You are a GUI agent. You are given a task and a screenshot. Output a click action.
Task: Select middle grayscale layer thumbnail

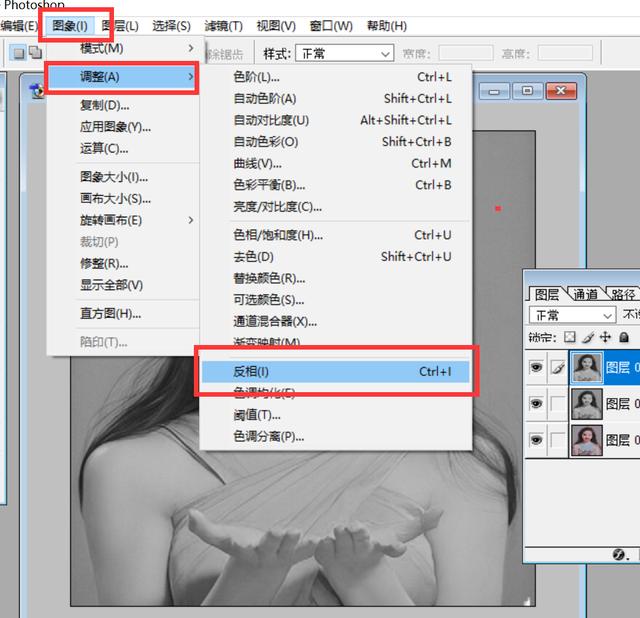(587, 404)
